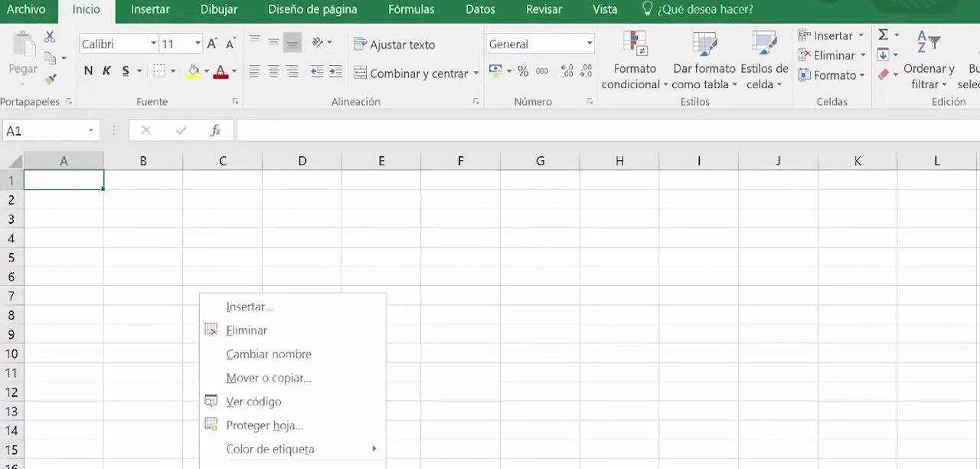Toggle bottom align button

pyautogui.click(x=292, y=44)
